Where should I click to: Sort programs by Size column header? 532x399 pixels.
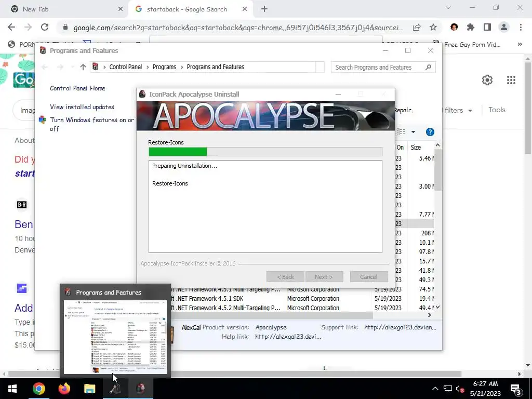(420, 147)
